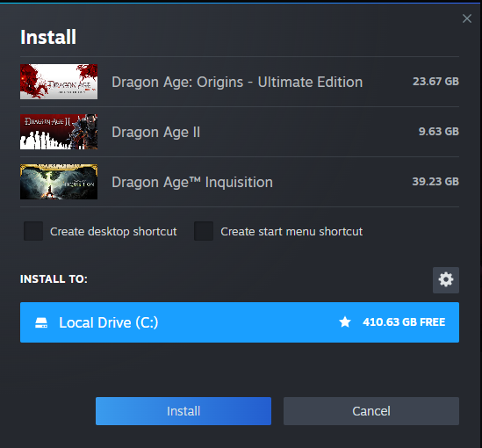
Task: Click the Cancel button
Action: pyautogui.click(x=371, y=411)
